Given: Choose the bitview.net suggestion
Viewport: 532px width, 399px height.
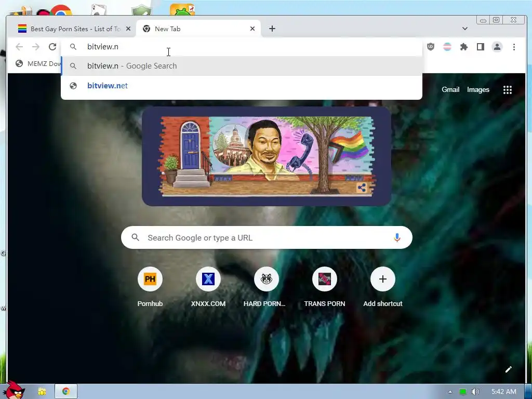Looking at the screenshot, I should [x=242, y=86].
